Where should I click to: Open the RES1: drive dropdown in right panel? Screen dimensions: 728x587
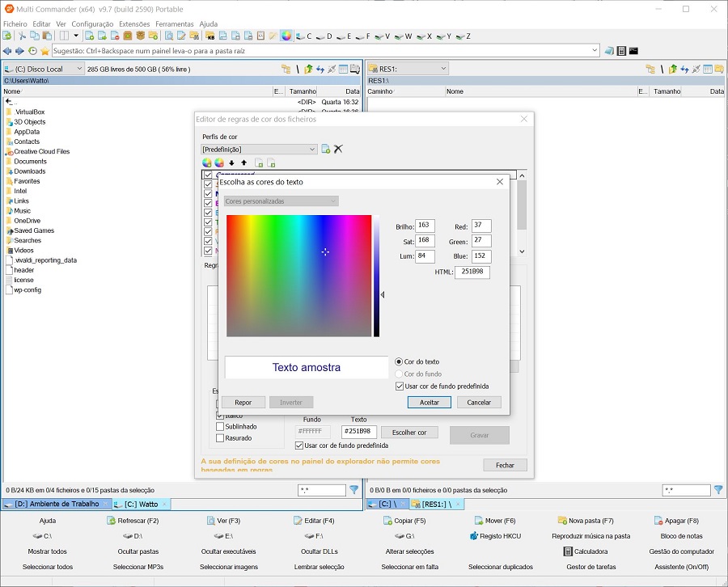(408, 69)
